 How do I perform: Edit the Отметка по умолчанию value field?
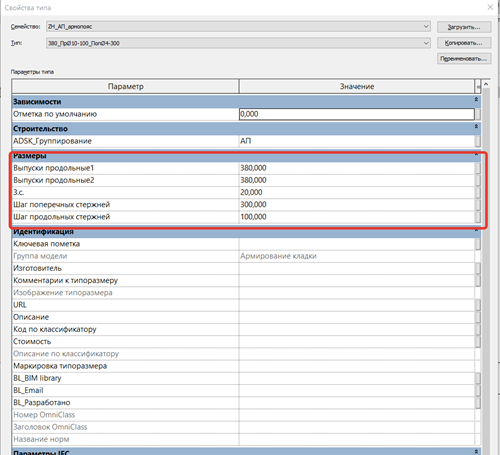[x=357, y=114]
